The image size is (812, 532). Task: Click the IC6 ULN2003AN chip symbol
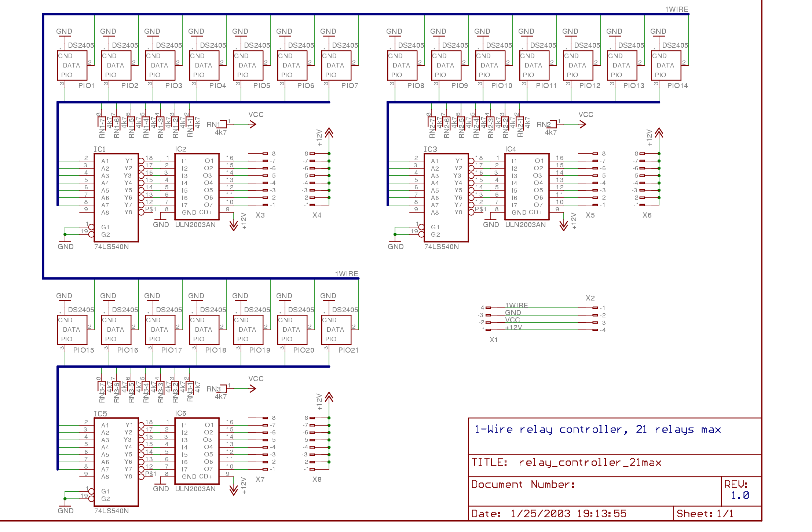[x=197, y=450]
